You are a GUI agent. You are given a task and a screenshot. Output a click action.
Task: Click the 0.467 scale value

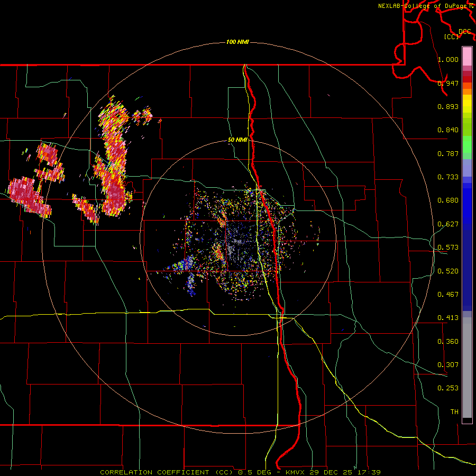pyautogui.click(x=448, y=295)
